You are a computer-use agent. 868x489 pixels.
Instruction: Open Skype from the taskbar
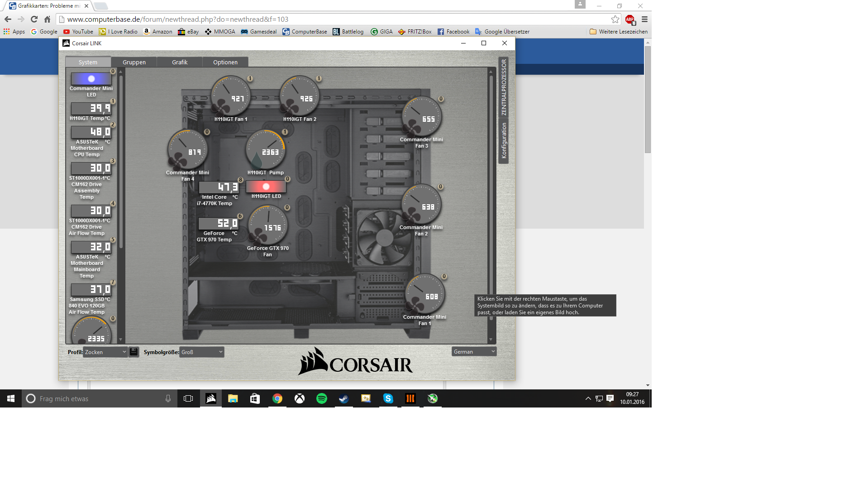pos(388,398)
